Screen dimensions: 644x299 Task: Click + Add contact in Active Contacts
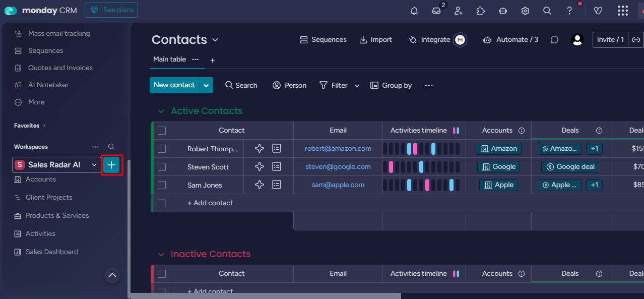210,203
